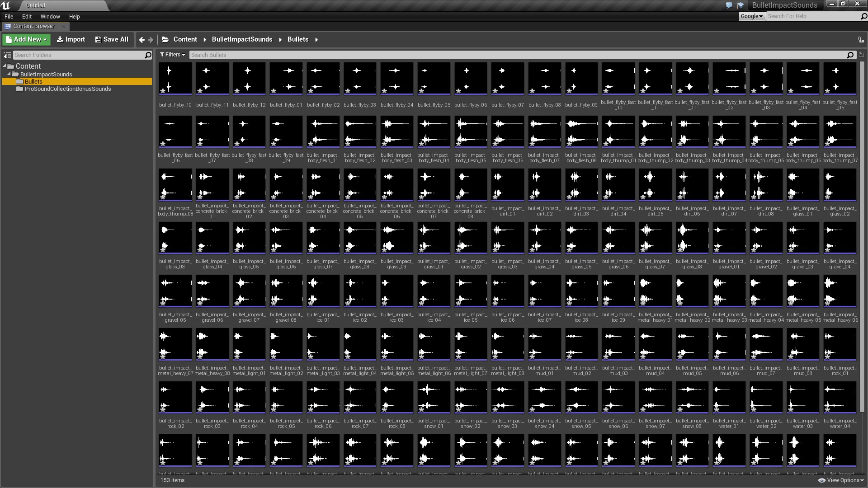Open the Google search engine dropdown

coord(751,16)
